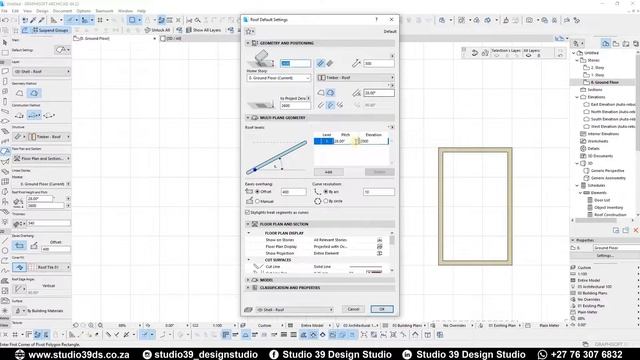Expand the Model panel
Screen dimensions: 640x360
tap(248, 280)
